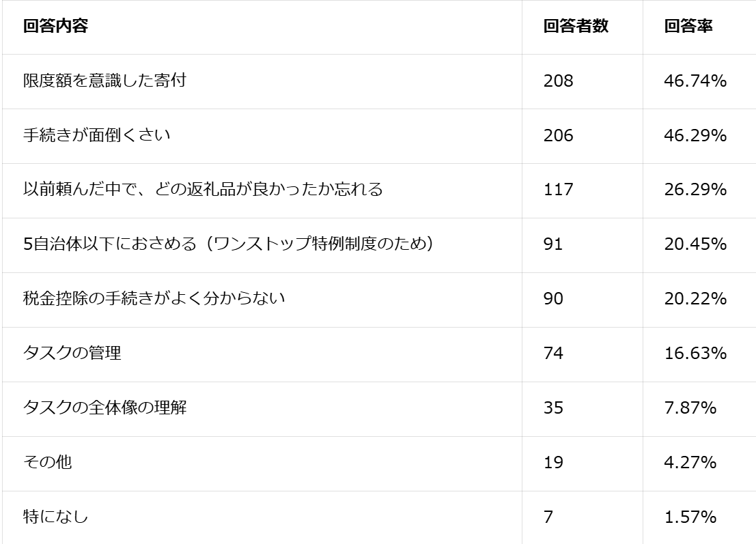Select the respondent count 90
756x544 pixels.
(x=553, y=299)
